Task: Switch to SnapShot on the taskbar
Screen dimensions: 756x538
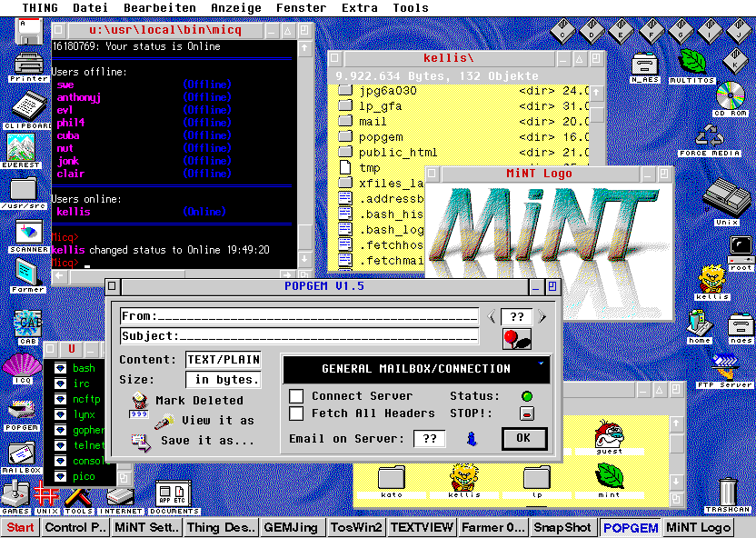Action: (x=562, y=527)
